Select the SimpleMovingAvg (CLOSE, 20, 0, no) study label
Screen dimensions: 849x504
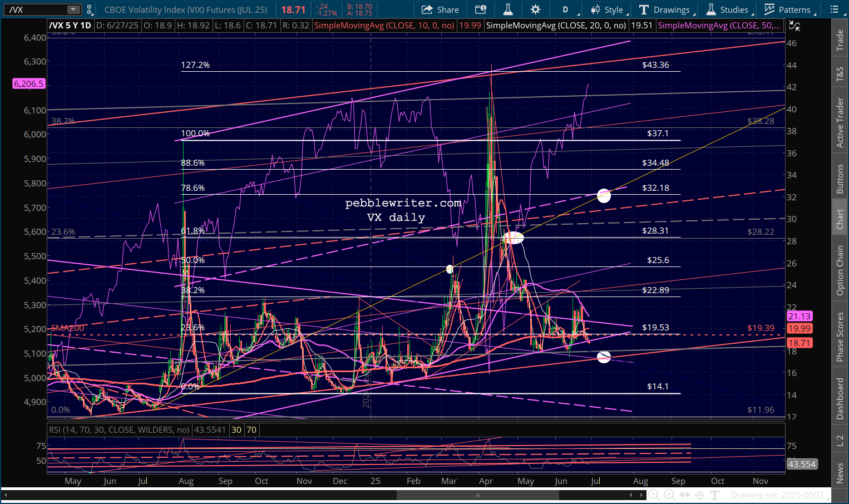(x=556, y=26)
